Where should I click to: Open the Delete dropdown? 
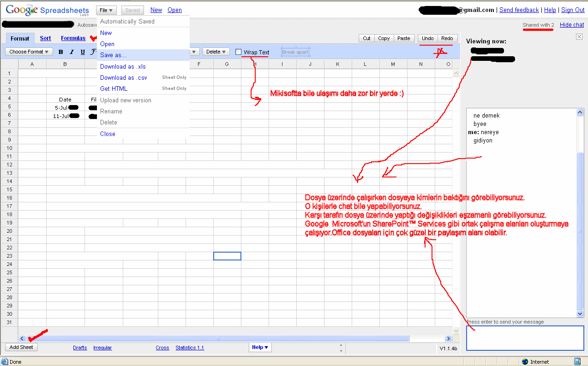point(216,52)
